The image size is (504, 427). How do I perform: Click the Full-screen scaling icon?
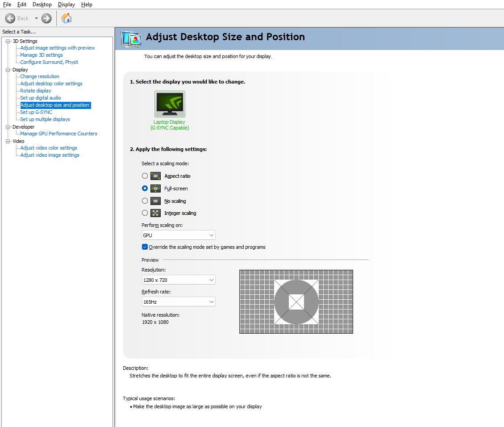coord(155,188)
